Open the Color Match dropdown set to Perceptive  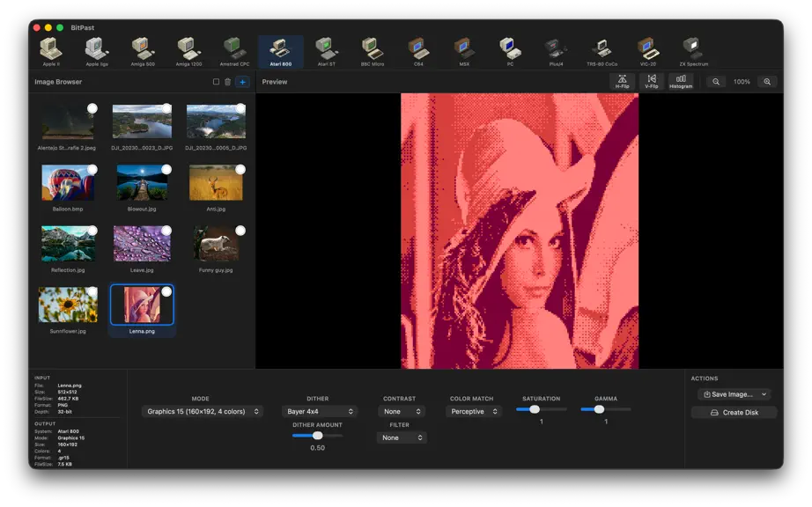tap(474, 411)
